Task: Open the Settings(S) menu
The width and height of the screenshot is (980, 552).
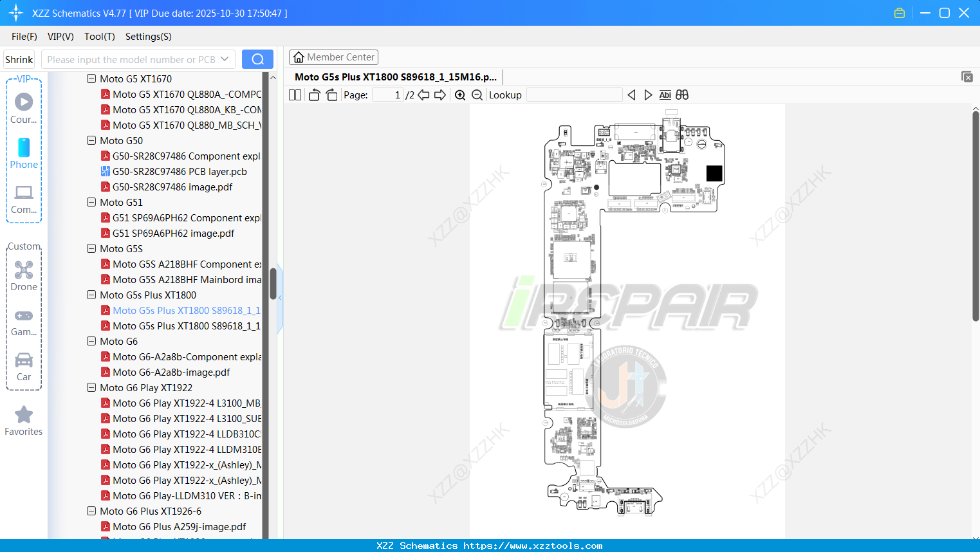Action: [147, 37]
